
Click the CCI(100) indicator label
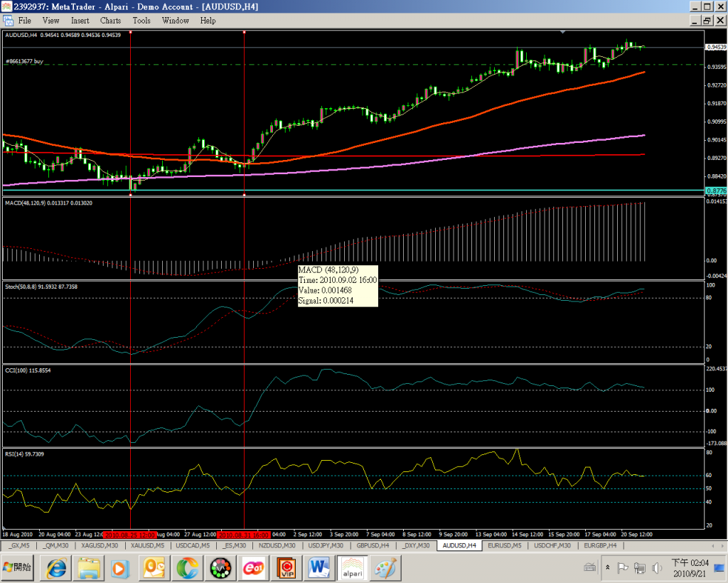[x=28, y=370]
